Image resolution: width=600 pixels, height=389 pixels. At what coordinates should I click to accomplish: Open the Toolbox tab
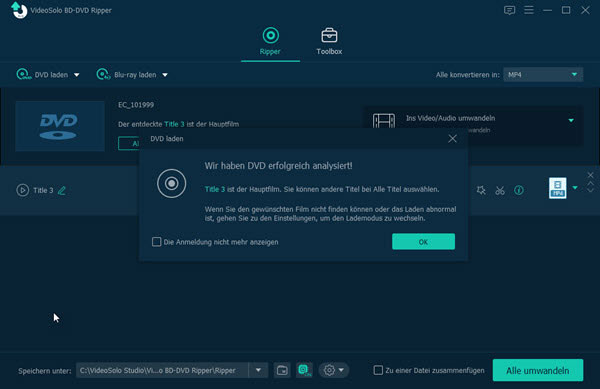329,41
